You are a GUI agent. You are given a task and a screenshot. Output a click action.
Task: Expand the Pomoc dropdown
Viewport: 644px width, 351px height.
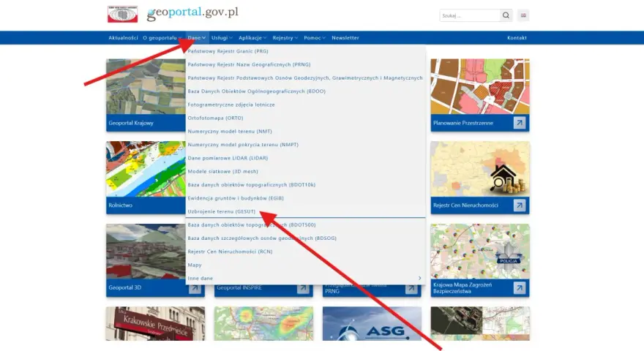[315, 38]
